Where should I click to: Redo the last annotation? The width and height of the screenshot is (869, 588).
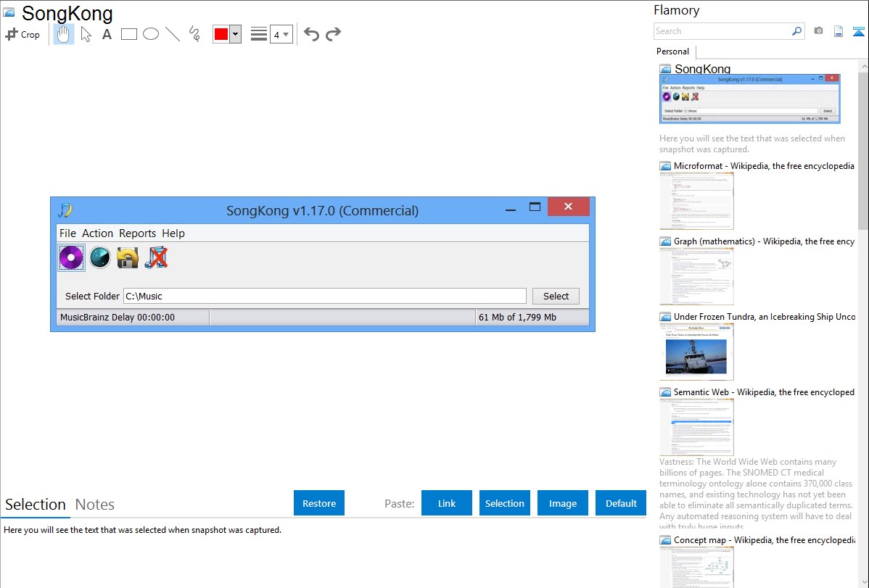(x=333, y=34)
